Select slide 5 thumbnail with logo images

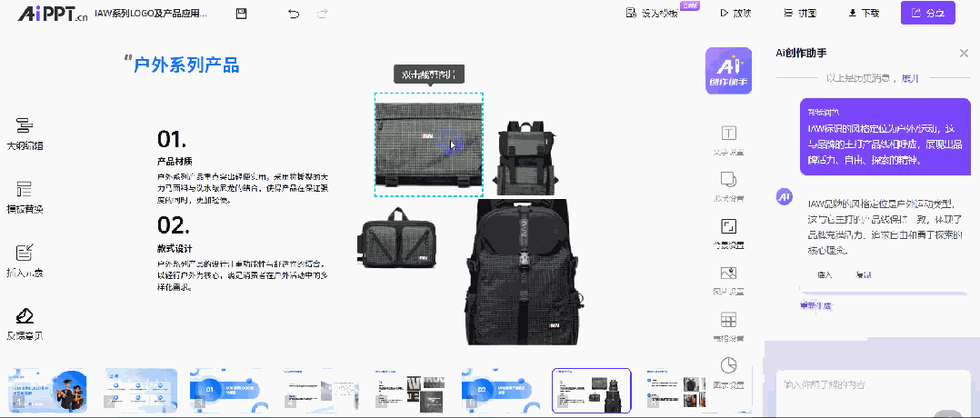tap(410, 390)
